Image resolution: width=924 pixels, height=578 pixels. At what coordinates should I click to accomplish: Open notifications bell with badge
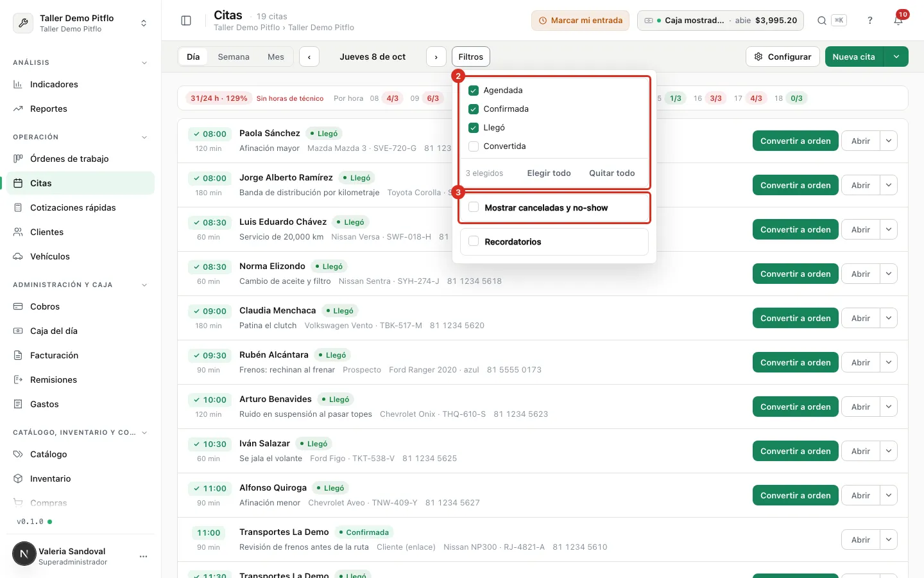pyautogui.click(x=898, y=21)
